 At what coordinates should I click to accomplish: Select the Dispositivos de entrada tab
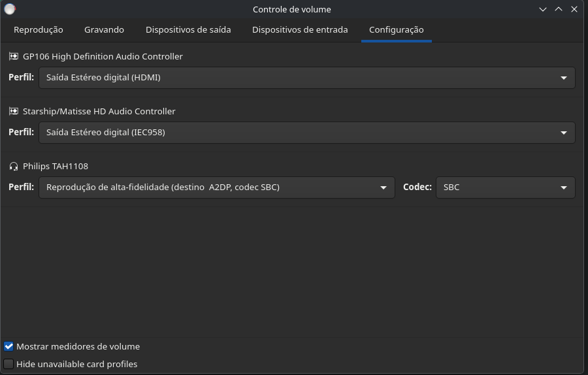(300, 30)
